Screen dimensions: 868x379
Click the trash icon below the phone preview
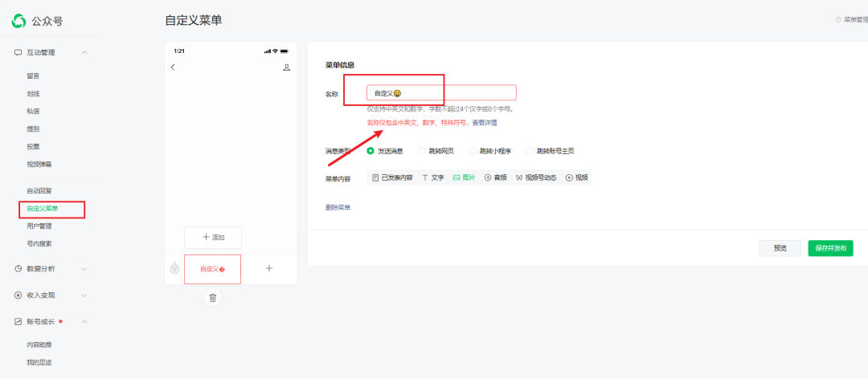point(212,298)
